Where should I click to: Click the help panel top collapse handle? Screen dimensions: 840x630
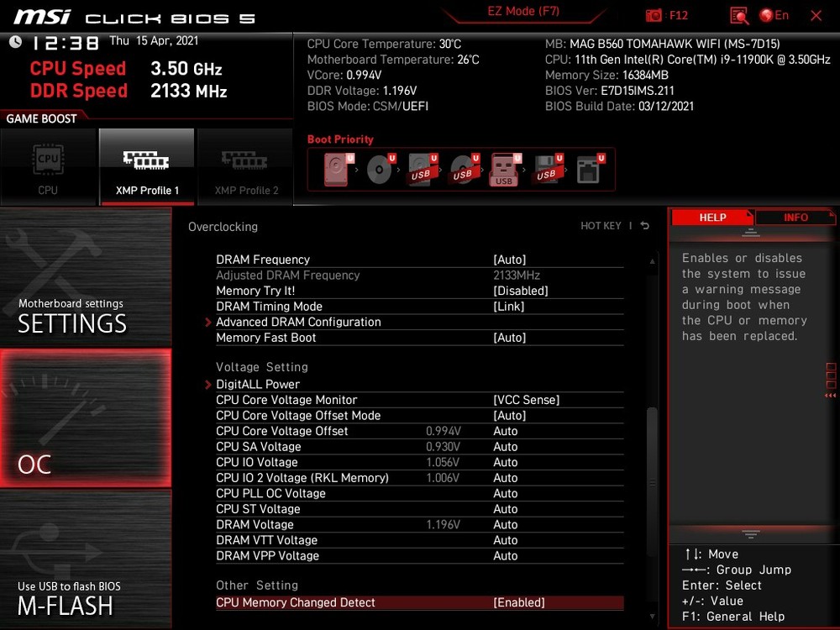click(750, 233)
